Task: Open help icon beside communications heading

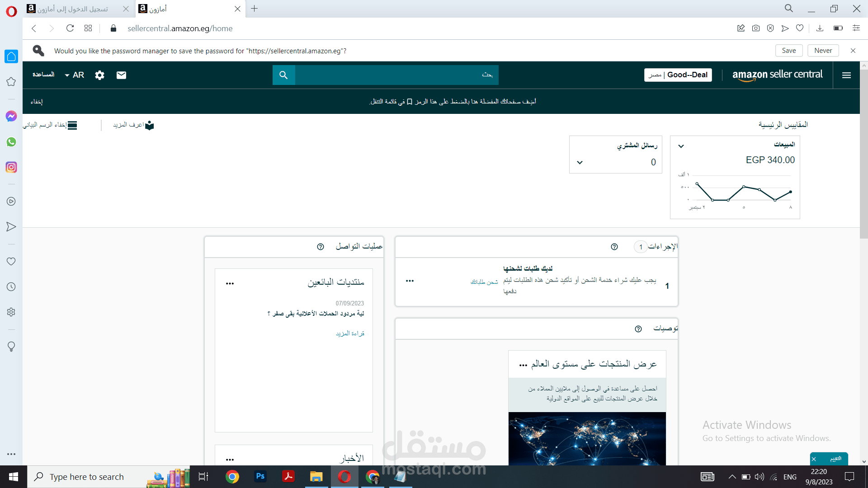Action: coord(321,247)
